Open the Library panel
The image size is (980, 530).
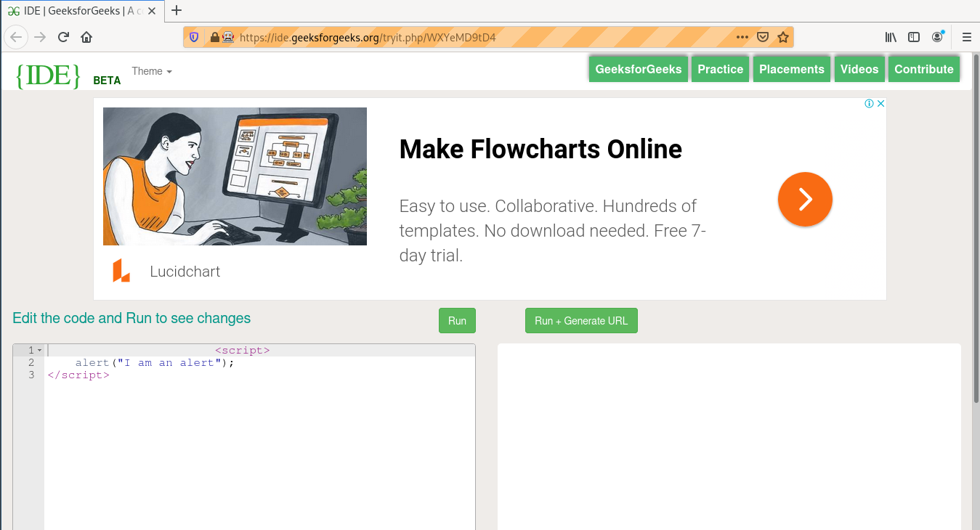(891, 37)
